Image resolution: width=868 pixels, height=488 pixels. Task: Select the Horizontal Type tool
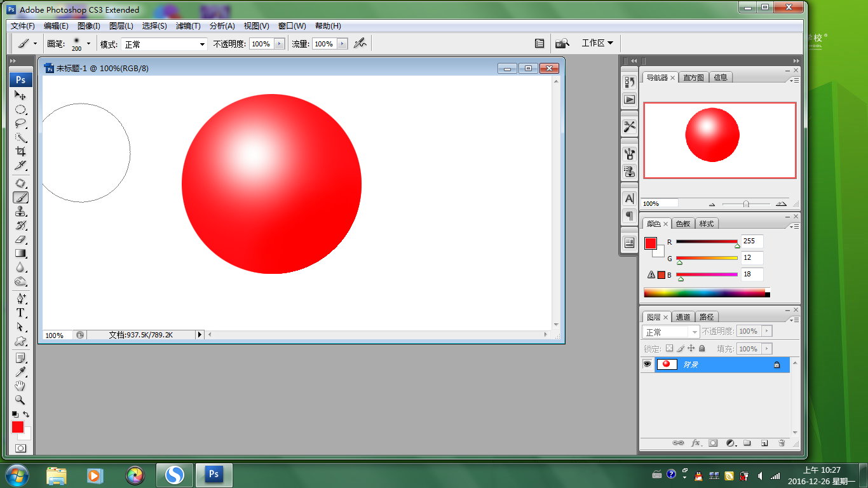[20, 313]
